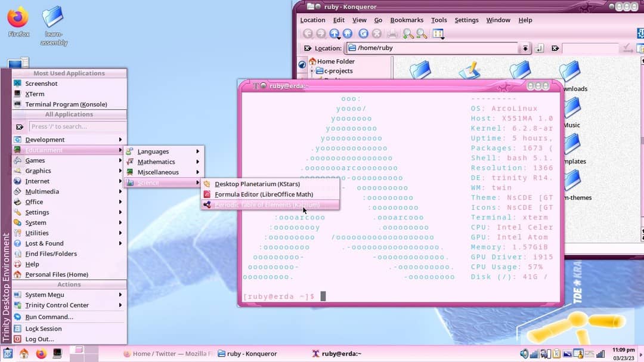Screen dimensions: 644x362
Task: Click the Stop loading button in Konqueror
Action: 376,33
